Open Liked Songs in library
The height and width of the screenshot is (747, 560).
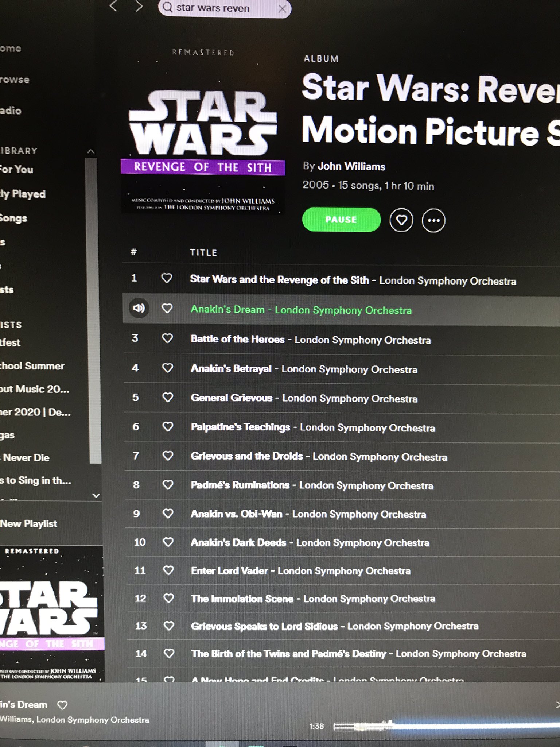coord(13,218)
